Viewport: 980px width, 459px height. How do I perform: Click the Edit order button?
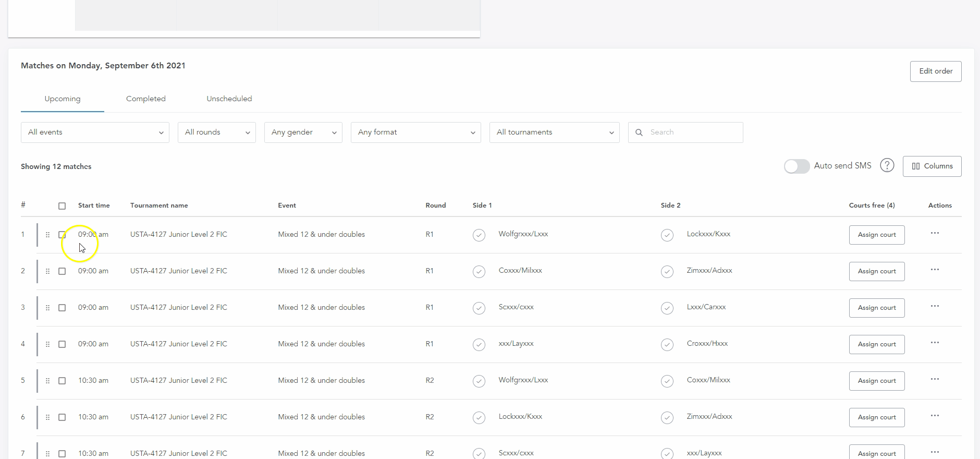tap(936, 71)
